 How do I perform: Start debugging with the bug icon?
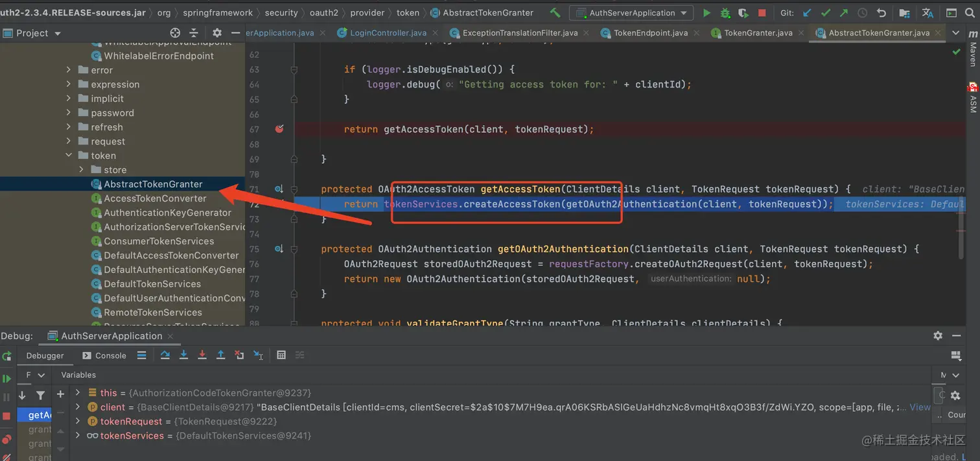pos(725,12)
